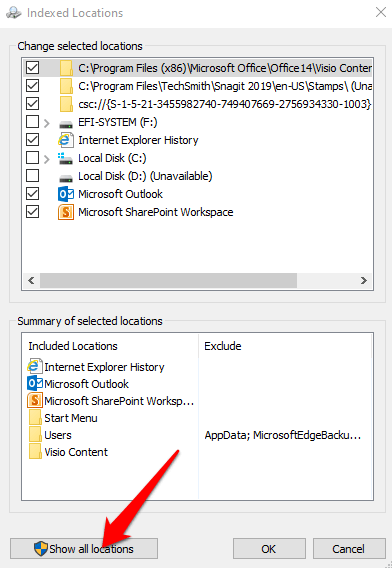Click Start Menu in summary list

pyautogui.click(x=71, y=418)
